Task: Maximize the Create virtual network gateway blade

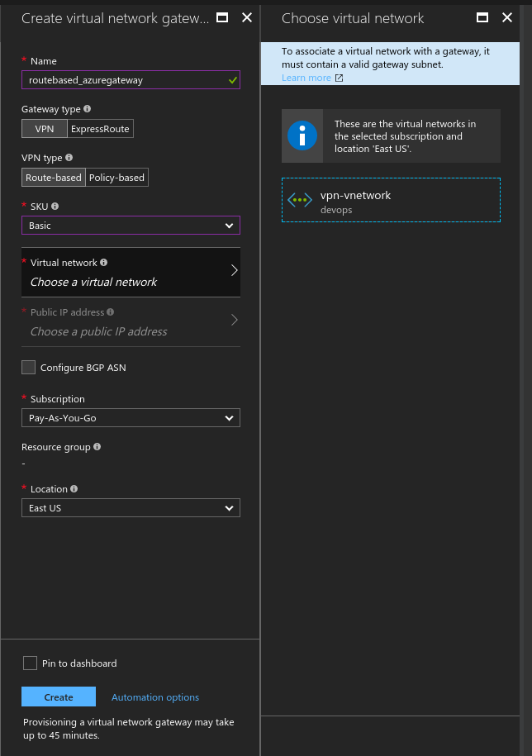Action: pos(222,18)
